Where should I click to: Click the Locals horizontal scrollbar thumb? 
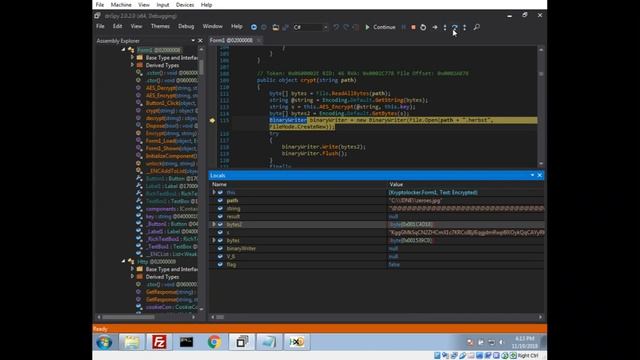[220, 317]
